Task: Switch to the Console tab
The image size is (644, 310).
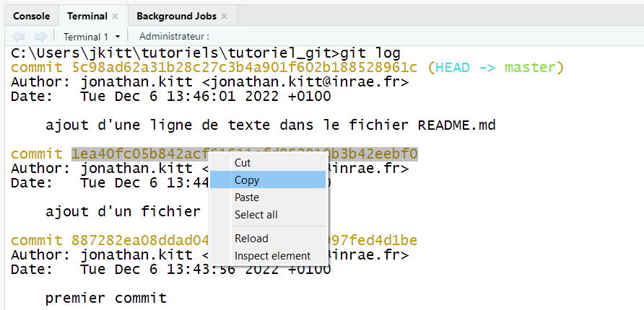Action: tap(32, 16)
